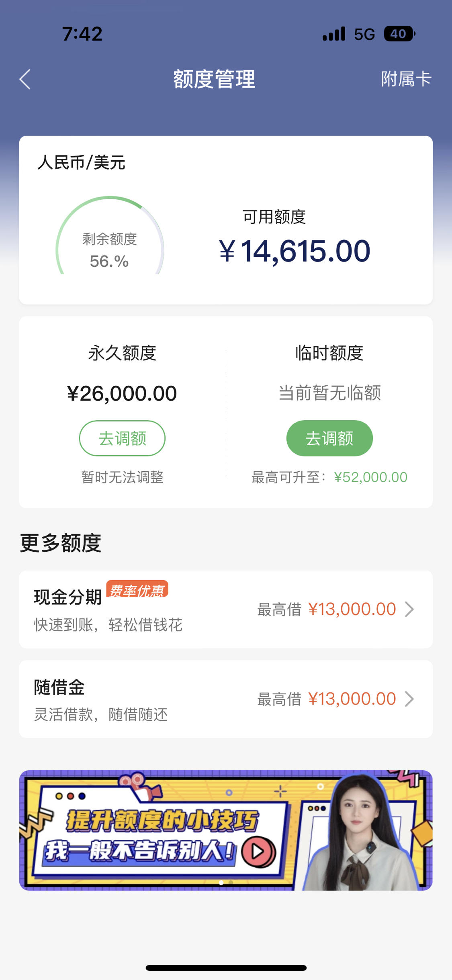Click green 去调额 under 临时额度

pos(329,438)
